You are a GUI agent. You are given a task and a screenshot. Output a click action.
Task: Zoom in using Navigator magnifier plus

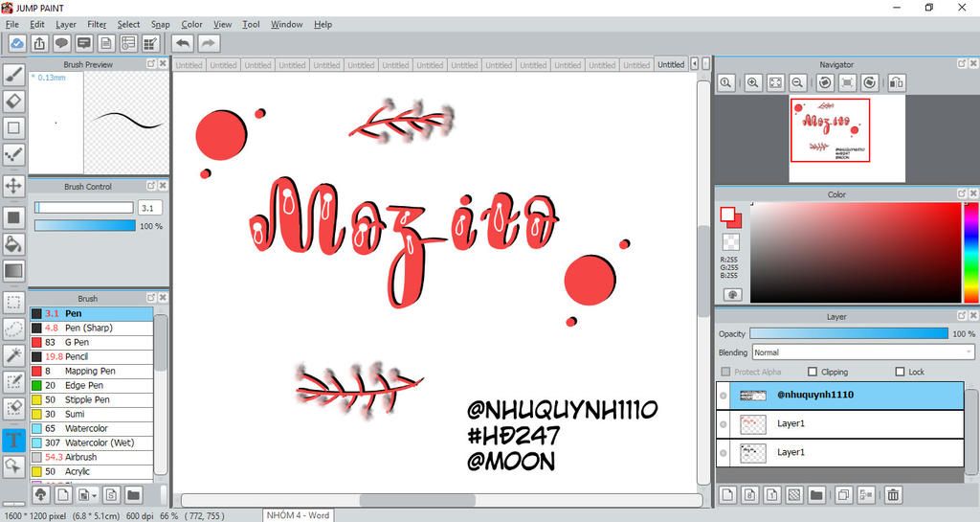pos(753,82)
